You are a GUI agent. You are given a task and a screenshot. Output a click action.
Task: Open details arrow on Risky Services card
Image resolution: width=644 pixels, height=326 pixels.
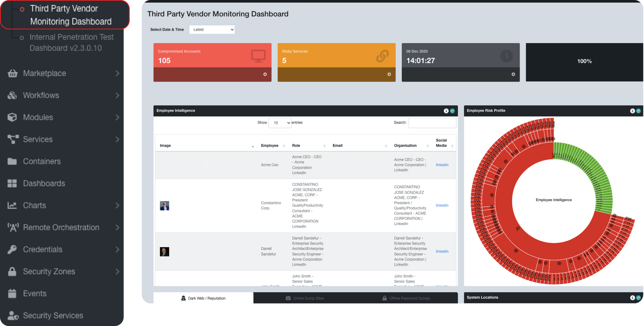pyautogui.click(x=389, y=74)
